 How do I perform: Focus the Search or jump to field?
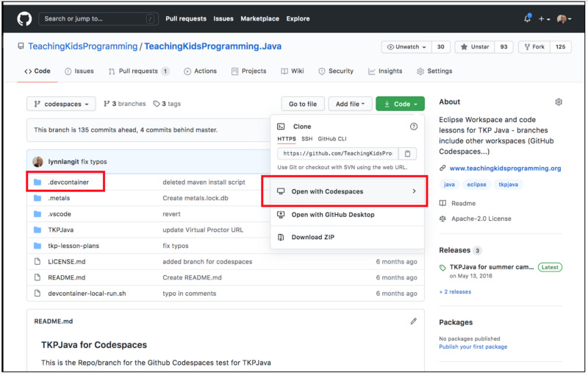pos(98,18)
